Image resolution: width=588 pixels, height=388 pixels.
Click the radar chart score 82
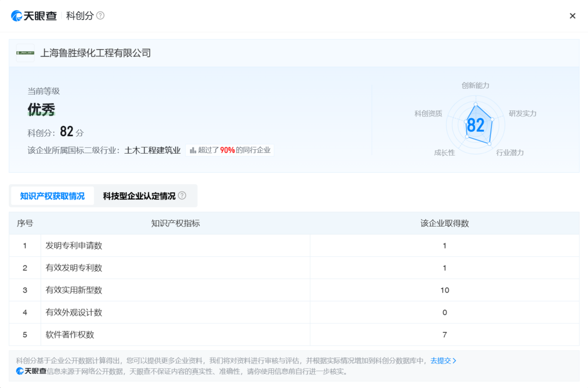coord(475,125)
